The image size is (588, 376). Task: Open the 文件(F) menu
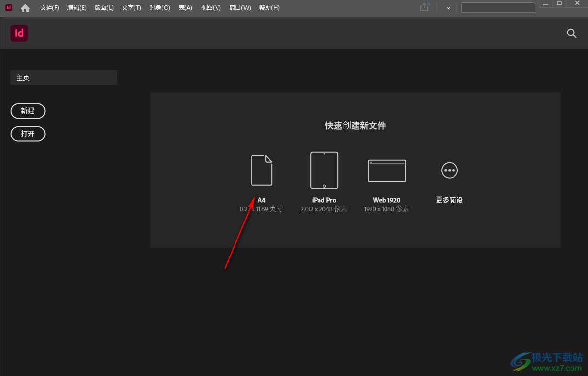50,8
